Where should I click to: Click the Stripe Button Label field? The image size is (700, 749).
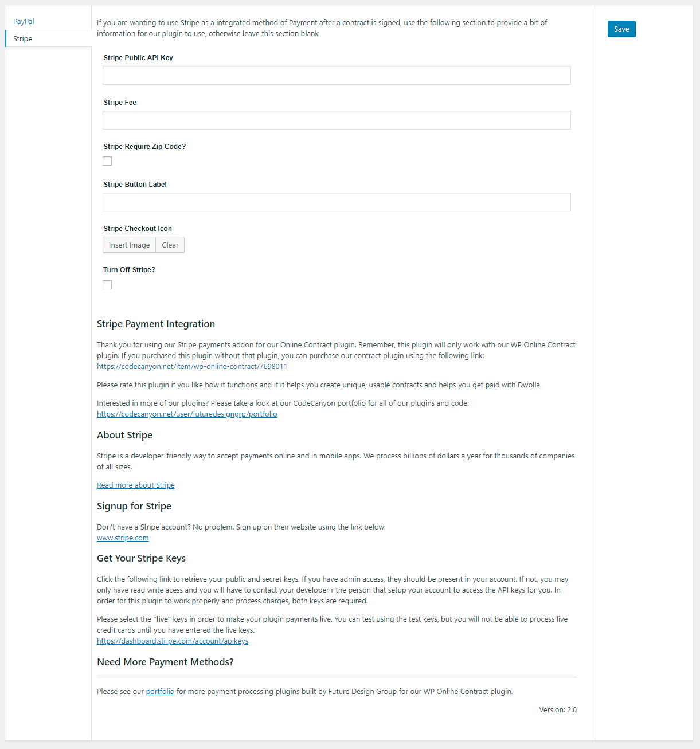[337, 202]
